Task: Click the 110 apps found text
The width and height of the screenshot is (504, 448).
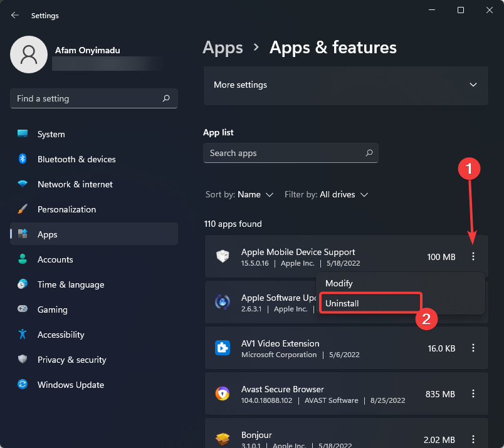Action: click(x=233, y=224)
